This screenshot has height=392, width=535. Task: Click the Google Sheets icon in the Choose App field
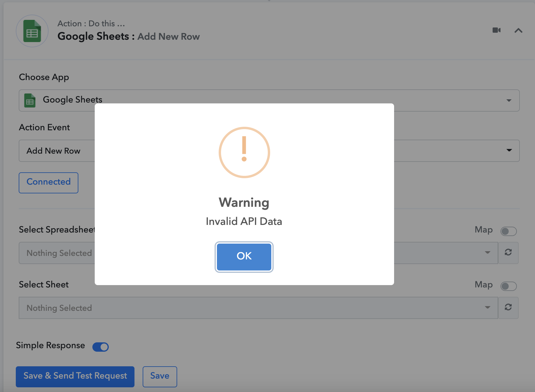(30, 100)
